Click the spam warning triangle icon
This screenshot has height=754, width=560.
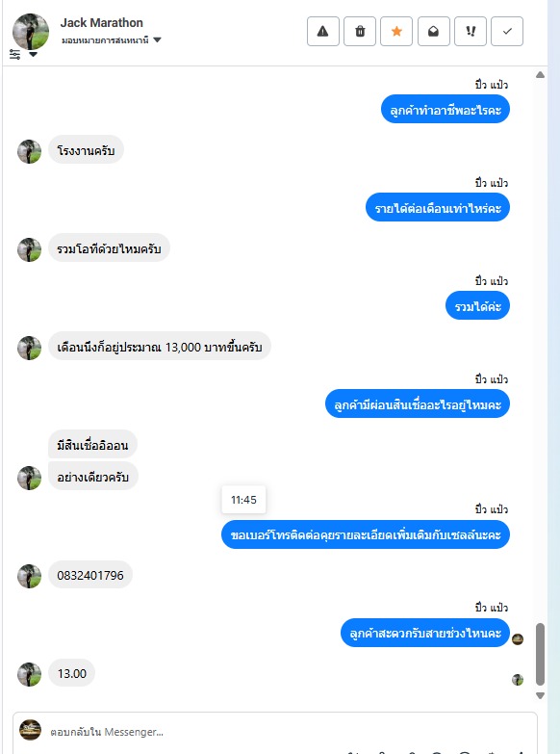[323, 31]
